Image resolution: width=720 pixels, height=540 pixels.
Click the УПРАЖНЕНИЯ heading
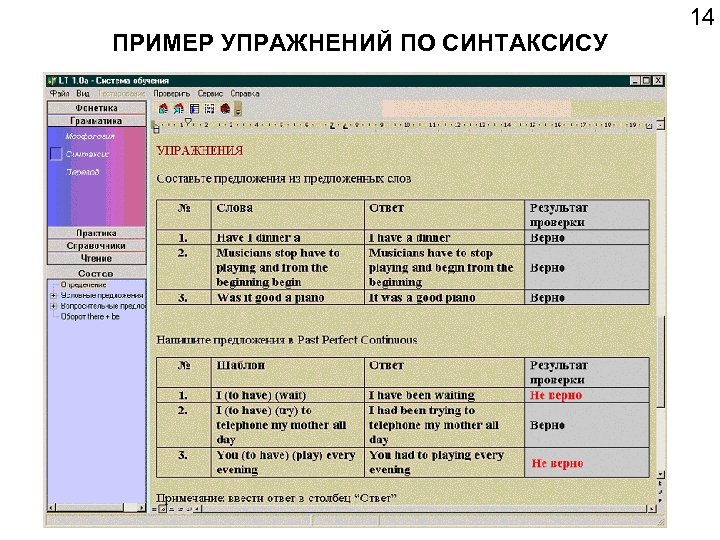pos(200,151)
